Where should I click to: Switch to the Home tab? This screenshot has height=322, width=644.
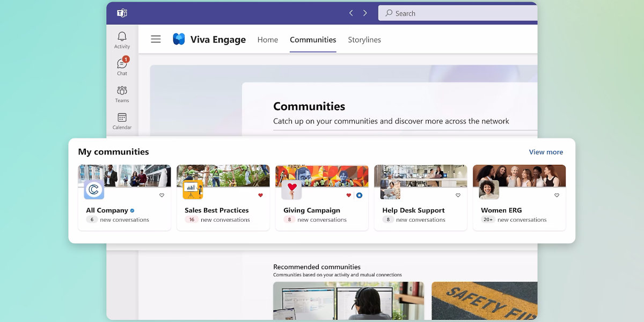(x=268, y=40)
